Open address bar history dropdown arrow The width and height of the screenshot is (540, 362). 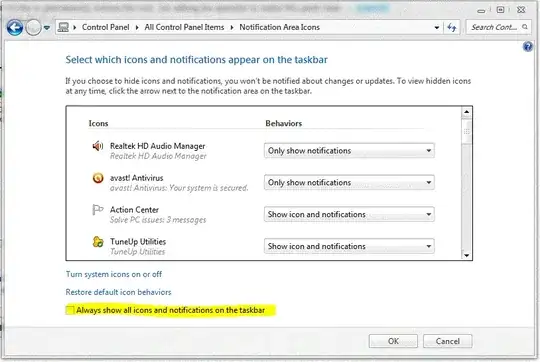click(x=437, y=27)
